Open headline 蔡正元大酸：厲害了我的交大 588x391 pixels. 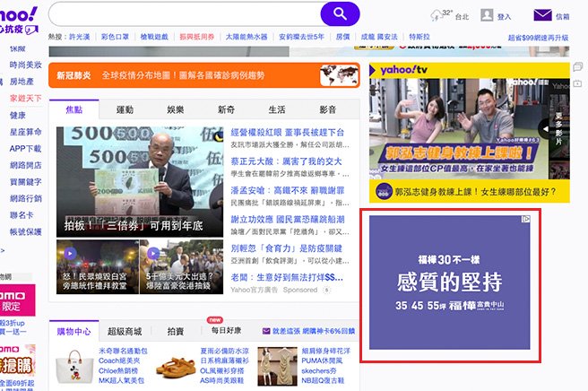point(287,161)
